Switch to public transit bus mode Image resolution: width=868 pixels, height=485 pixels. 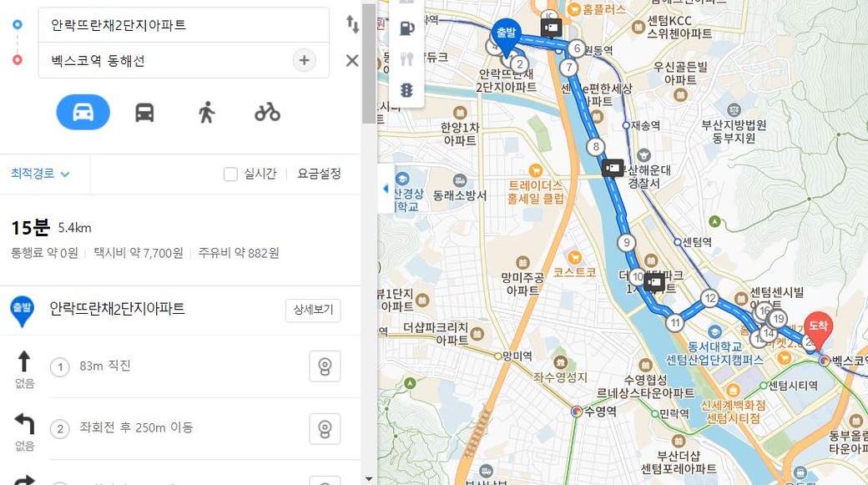[x=144, y=113]
